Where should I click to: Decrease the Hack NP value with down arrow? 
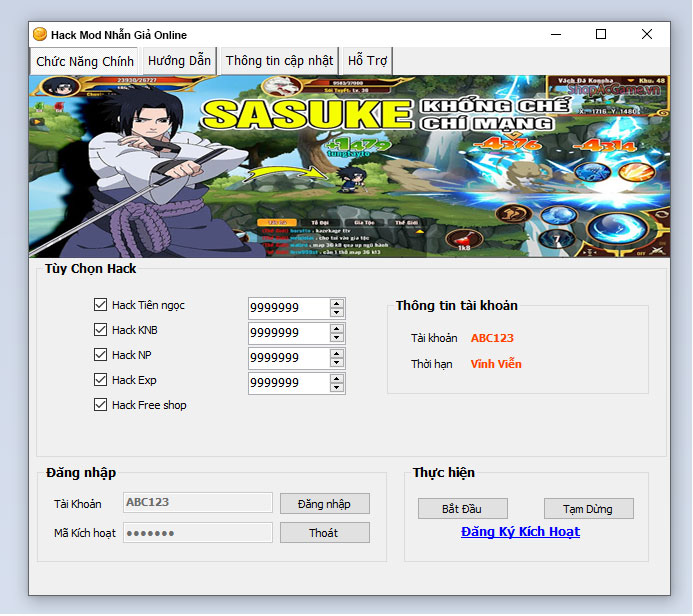click(337, 363)
